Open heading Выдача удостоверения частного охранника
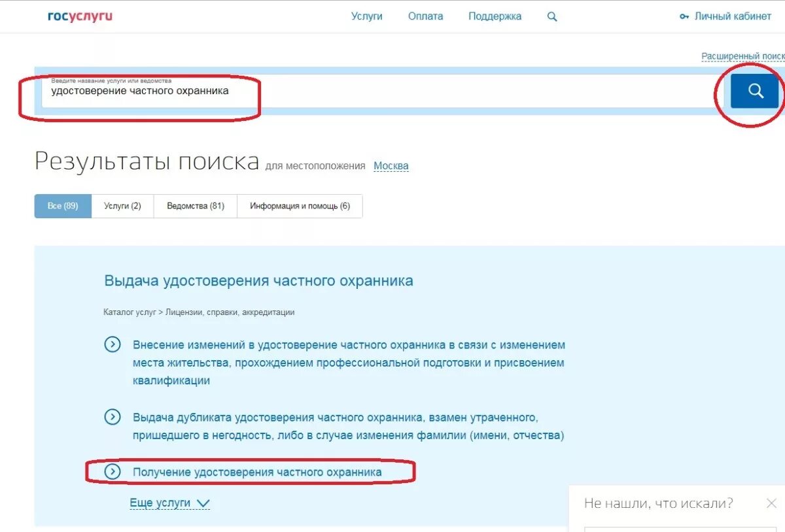The height and width of the screenshot is (532, 785). [x=258, y=281]
